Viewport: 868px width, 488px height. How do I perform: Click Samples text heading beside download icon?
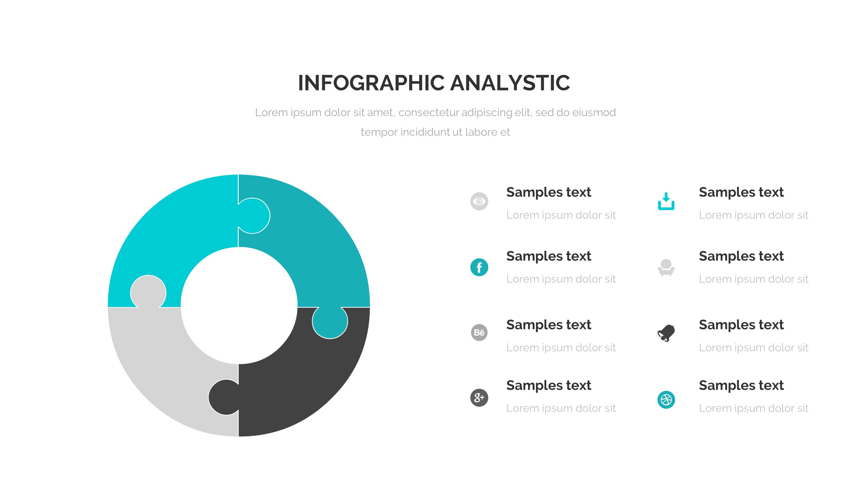coord(741,192)
